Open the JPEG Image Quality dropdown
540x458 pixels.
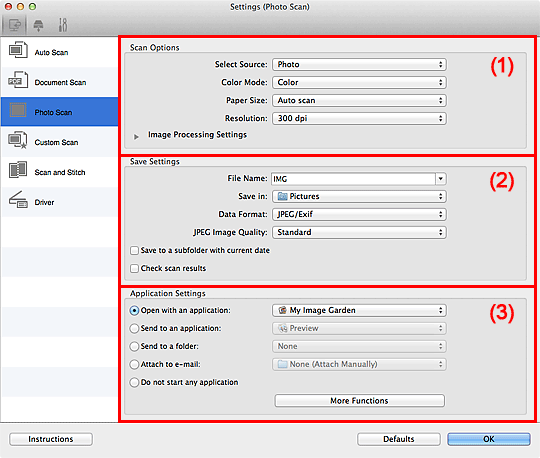pyautogui.click(x=359, y=232)
